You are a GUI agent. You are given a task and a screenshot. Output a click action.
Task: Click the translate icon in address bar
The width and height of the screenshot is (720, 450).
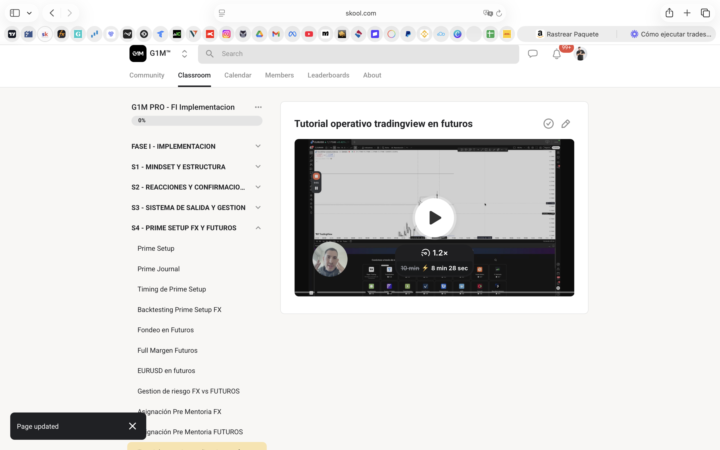pos(487,13)
